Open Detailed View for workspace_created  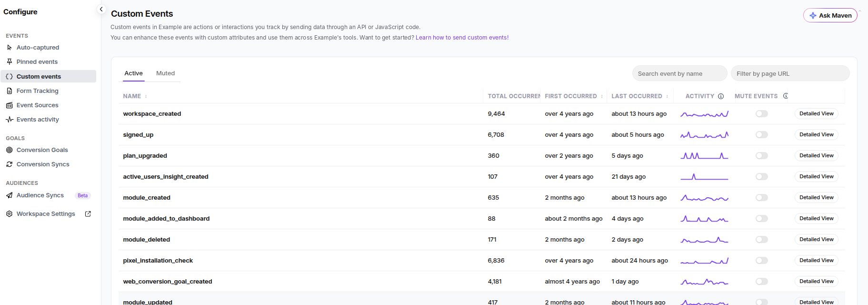point(817,114)
